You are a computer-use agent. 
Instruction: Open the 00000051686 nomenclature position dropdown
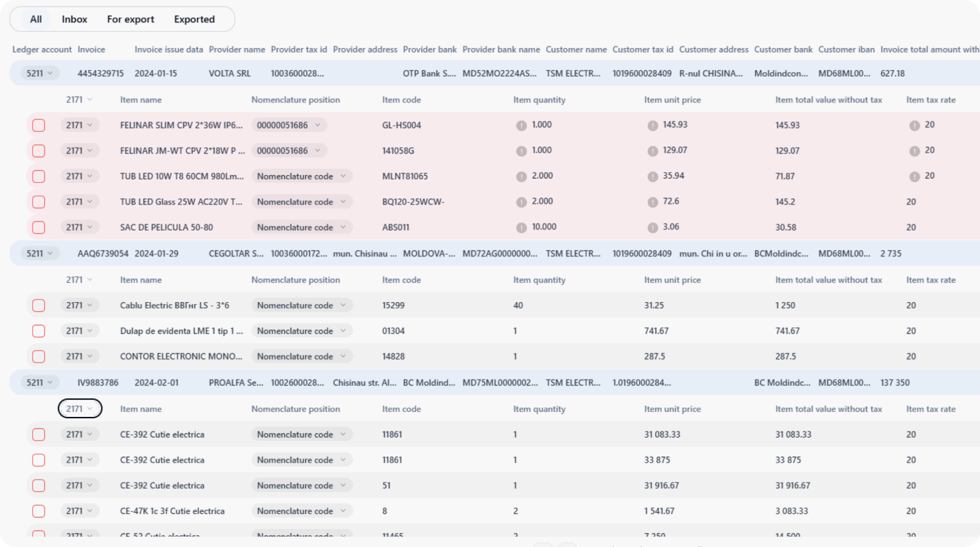288,125
